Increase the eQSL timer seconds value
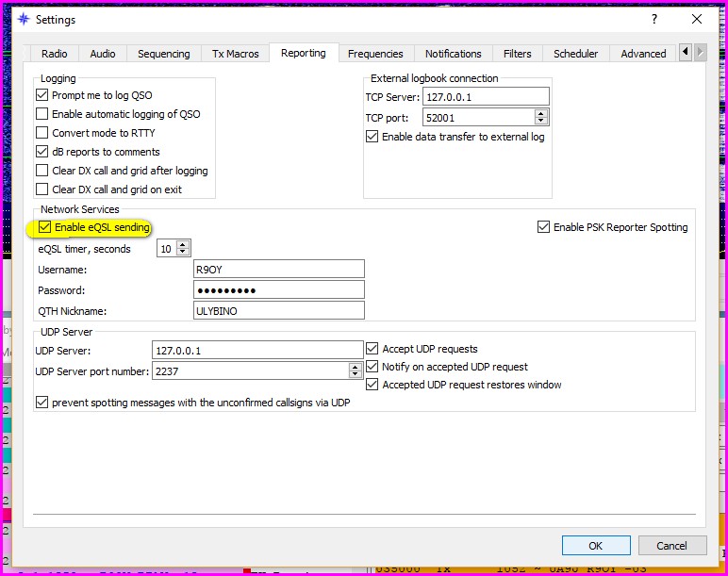This screenshot has height=576, width=728. coord(183,245)
